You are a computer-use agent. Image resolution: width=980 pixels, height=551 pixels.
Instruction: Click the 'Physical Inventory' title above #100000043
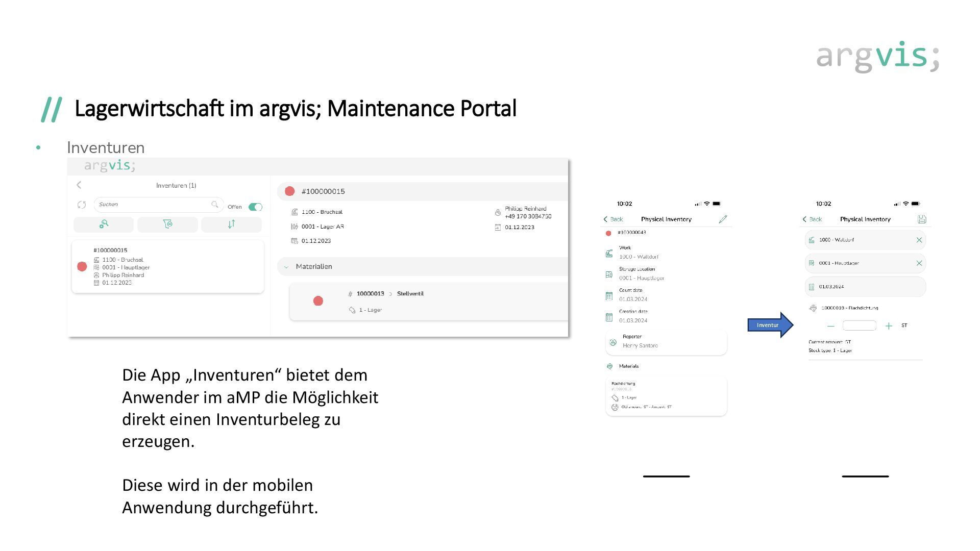(666, 219)
